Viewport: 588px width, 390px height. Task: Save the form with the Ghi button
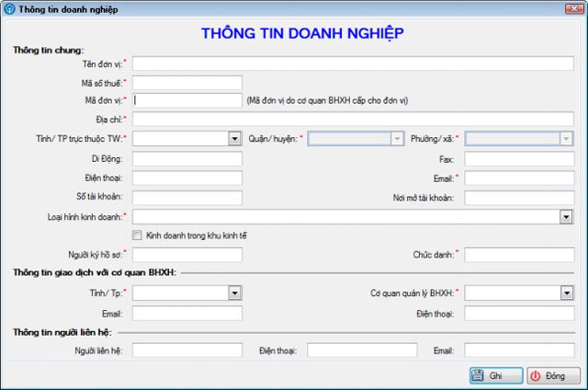[x=496, y=375]
